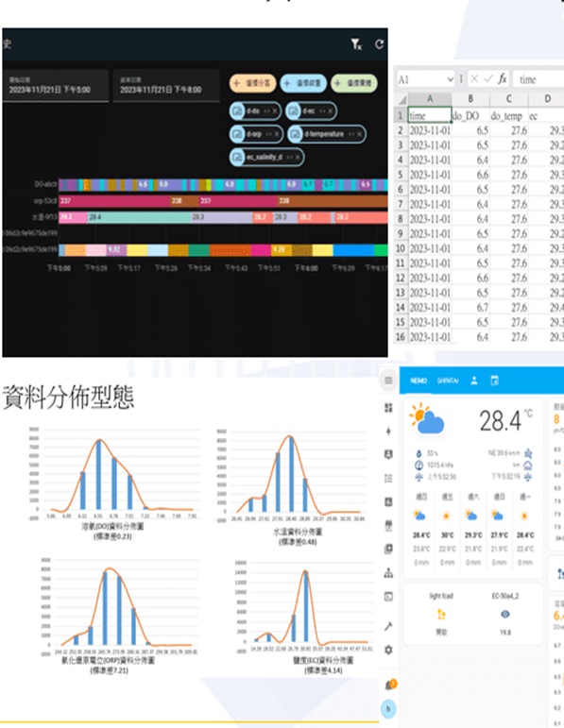Remove the d-do entity chip

(275, 111)
